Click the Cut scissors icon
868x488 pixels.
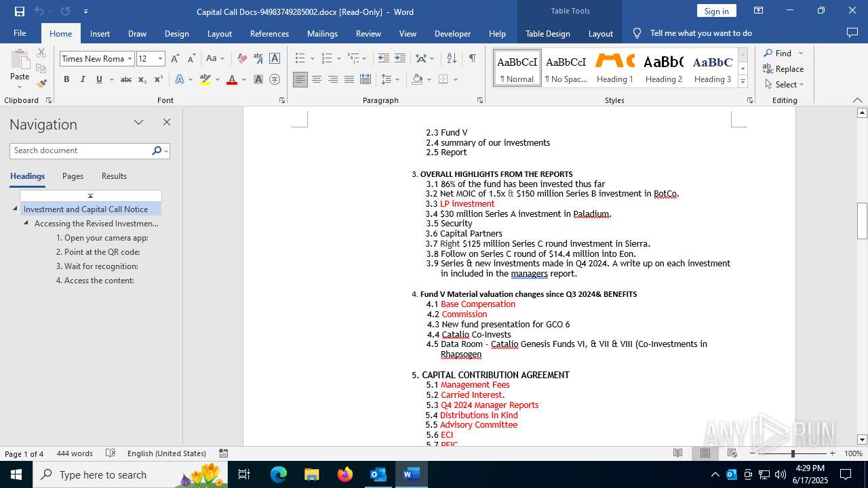[41, 53]
